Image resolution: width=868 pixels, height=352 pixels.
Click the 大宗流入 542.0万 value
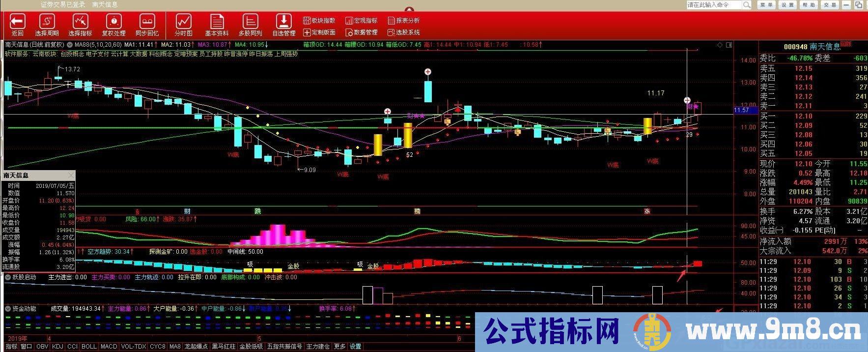834,251
